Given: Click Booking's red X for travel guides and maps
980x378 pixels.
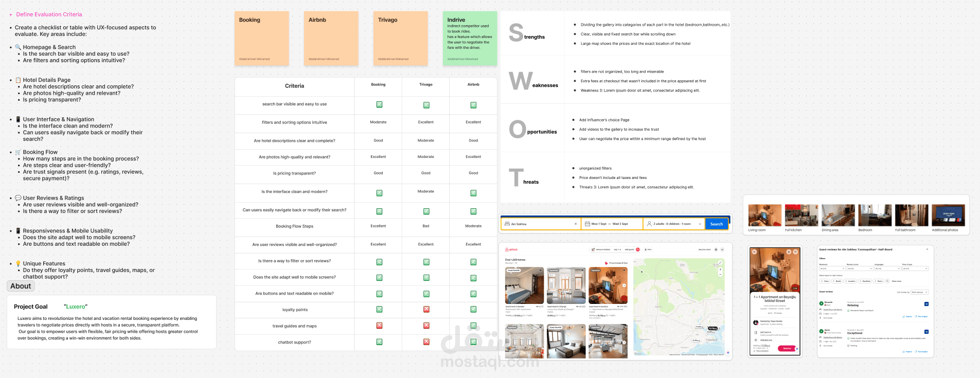Looking at the screenshot, I should coord(379,326).
